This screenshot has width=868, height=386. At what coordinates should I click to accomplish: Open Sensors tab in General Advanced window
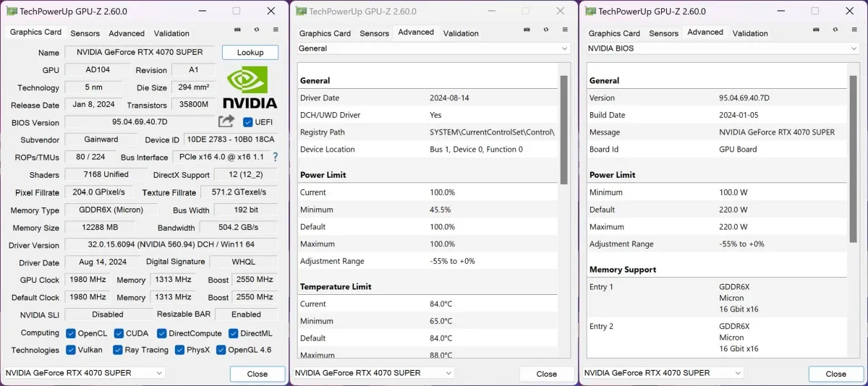point(375,33)
